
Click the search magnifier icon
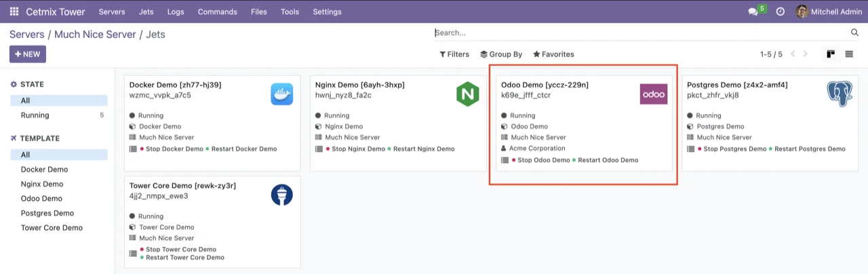tap(854, 33)
